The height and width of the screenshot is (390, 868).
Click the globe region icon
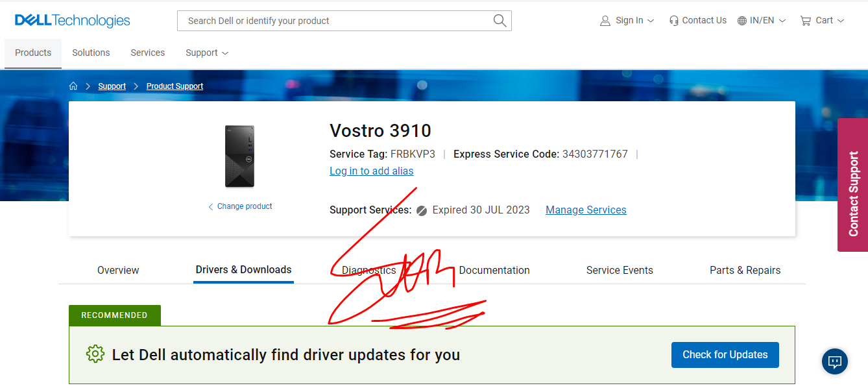coord(742,21)
